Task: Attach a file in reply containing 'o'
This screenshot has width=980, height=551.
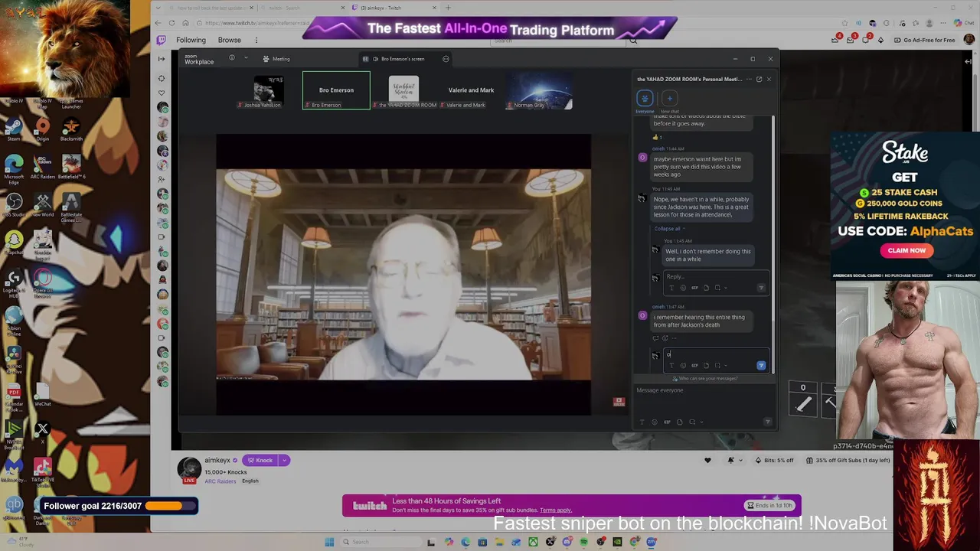Action: (705, 365)
